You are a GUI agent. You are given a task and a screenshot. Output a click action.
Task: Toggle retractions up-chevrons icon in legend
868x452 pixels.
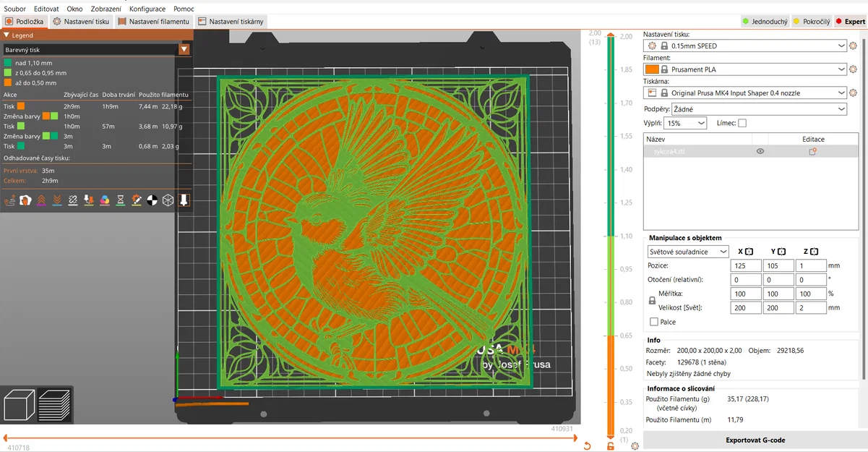[x=41, y=200]
